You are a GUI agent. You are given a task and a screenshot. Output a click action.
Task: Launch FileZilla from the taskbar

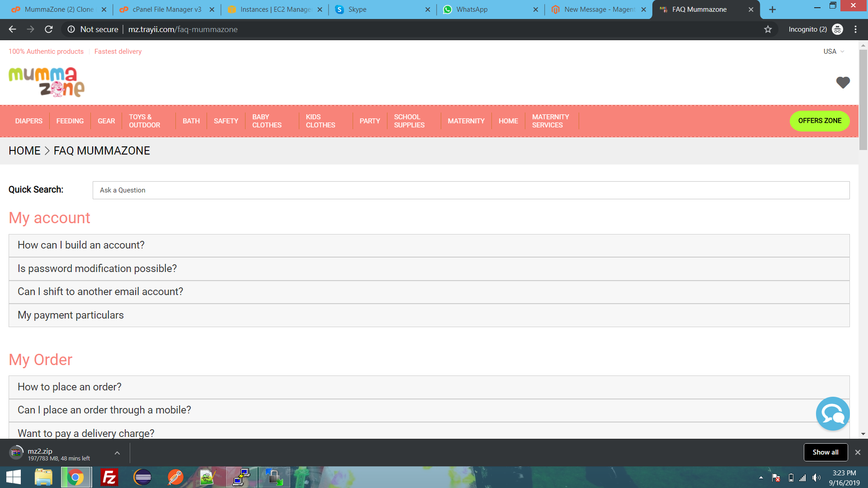point(108,477)
